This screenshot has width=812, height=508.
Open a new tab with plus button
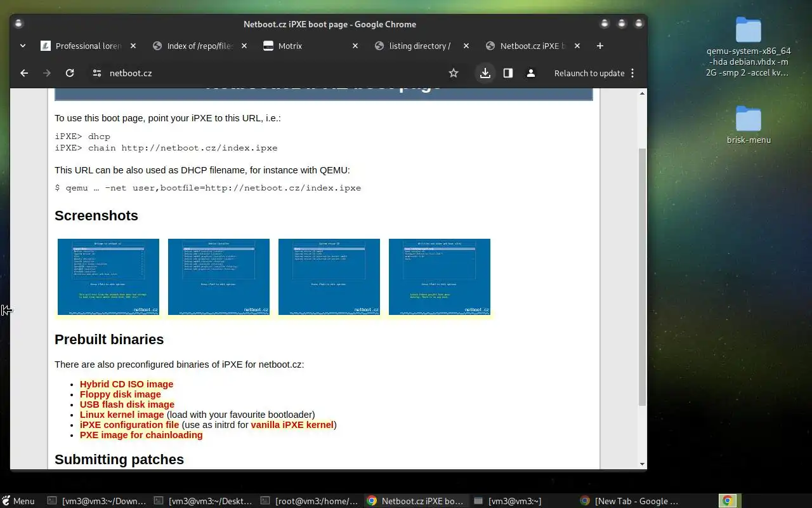pos(600,46)
